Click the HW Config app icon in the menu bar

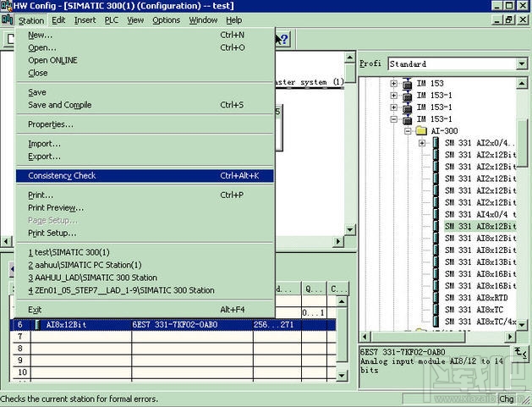click(7, 20)
